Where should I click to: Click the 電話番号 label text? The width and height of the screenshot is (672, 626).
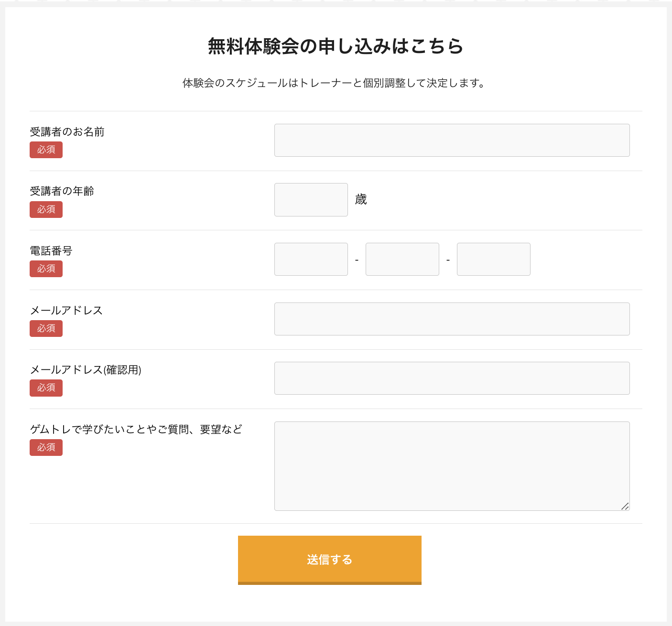(x=51, y=251)
